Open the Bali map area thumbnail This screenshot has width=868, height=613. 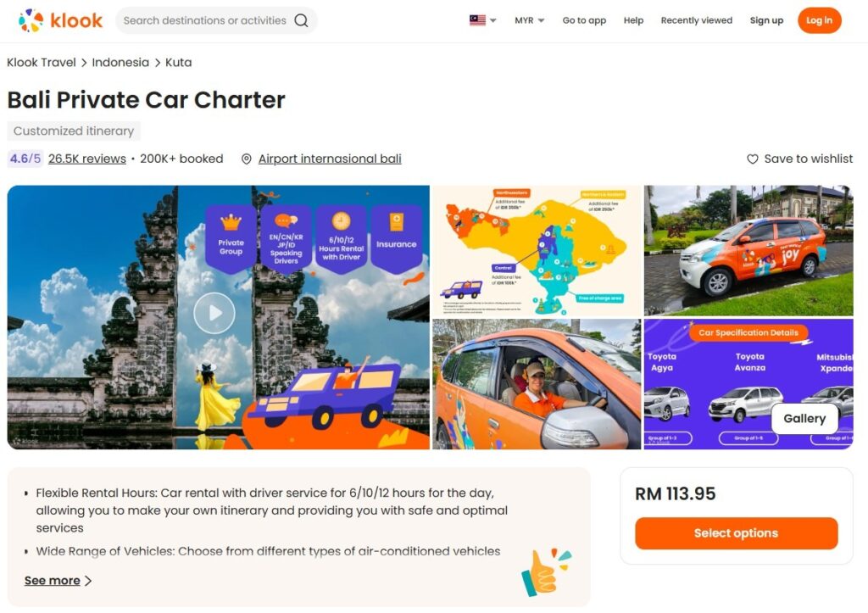tap(537, 251)
